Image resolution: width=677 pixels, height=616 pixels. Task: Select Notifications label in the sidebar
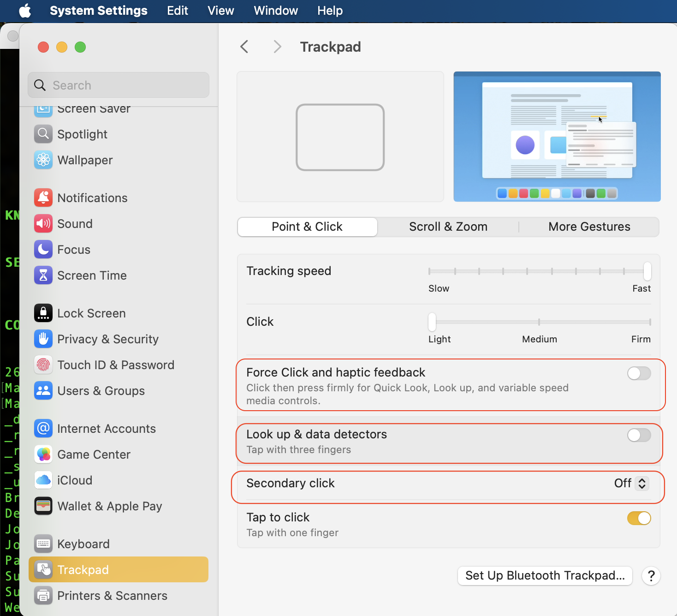click(x=92, y=198)
